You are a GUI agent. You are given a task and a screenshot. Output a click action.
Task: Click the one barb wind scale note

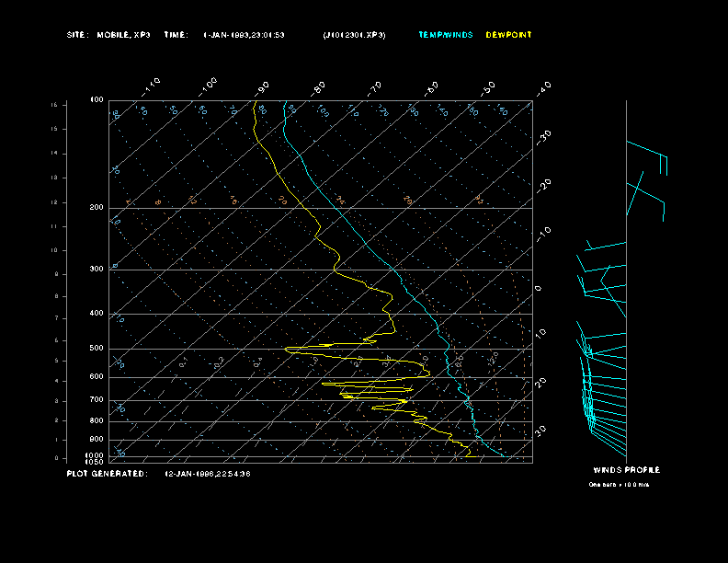619,484
